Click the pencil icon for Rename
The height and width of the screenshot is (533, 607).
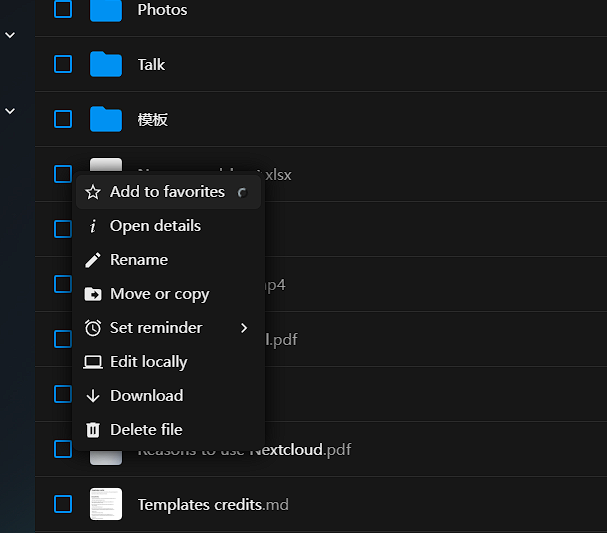tap(93, 260)
